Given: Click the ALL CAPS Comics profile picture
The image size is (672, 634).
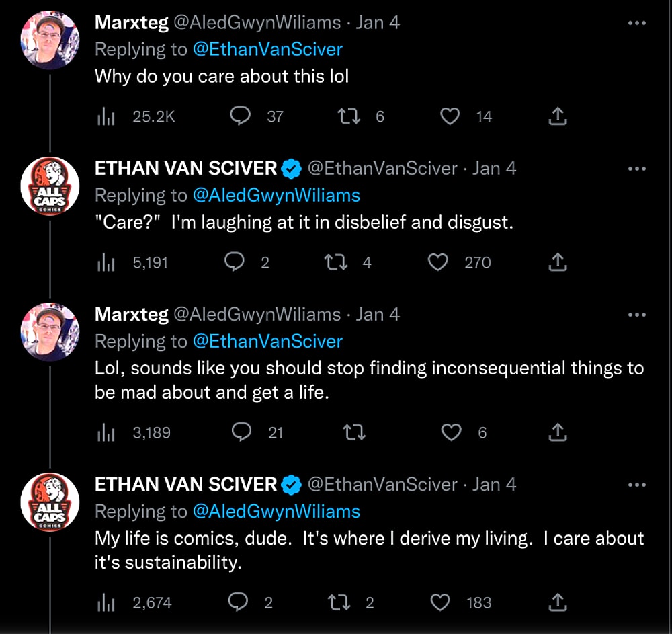Looking at the screenshot, I should tap(50, 186).
